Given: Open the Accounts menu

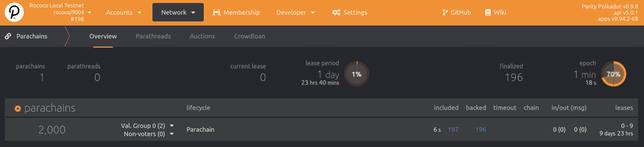Looking at the screenshot, I should click(124, 12).
